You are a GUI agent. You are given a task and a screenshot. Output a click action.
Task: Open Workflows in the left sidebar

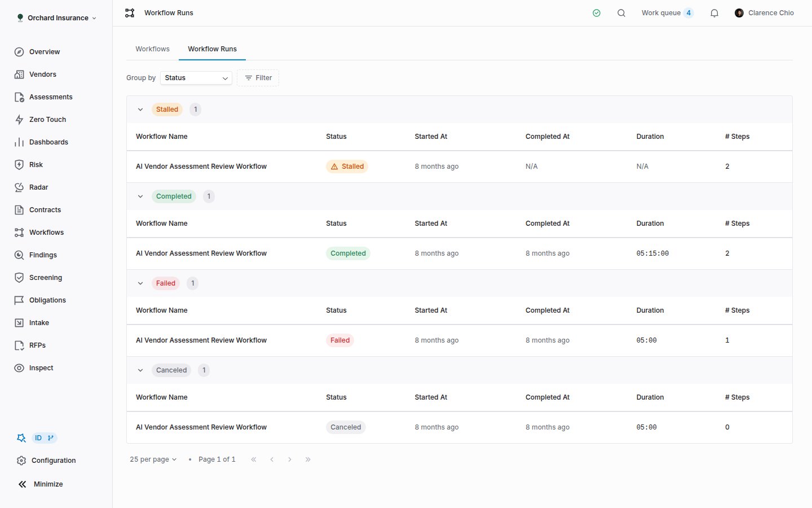(46, 233)
